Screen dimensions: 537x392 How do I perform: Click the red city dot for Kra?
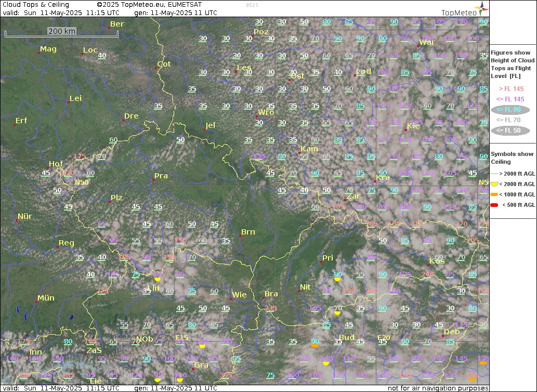pos(375,181)
